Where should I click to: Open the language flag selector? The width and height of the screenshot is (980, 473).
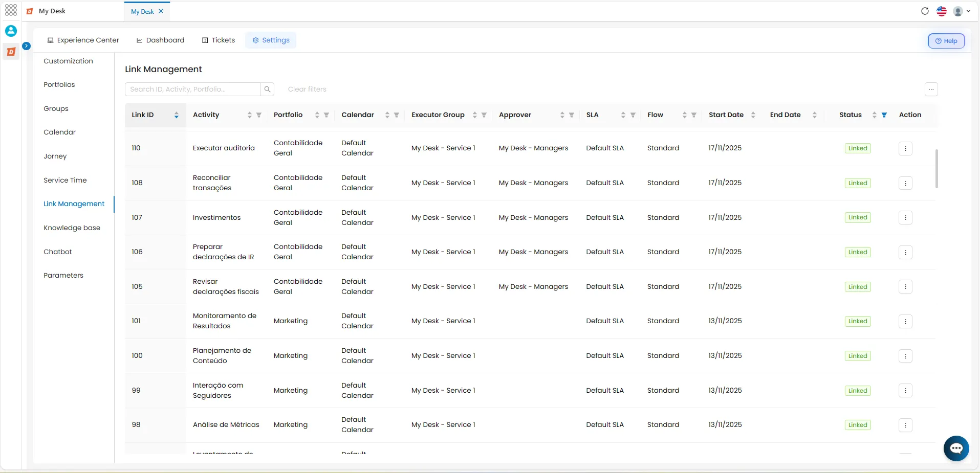(942, 11)
